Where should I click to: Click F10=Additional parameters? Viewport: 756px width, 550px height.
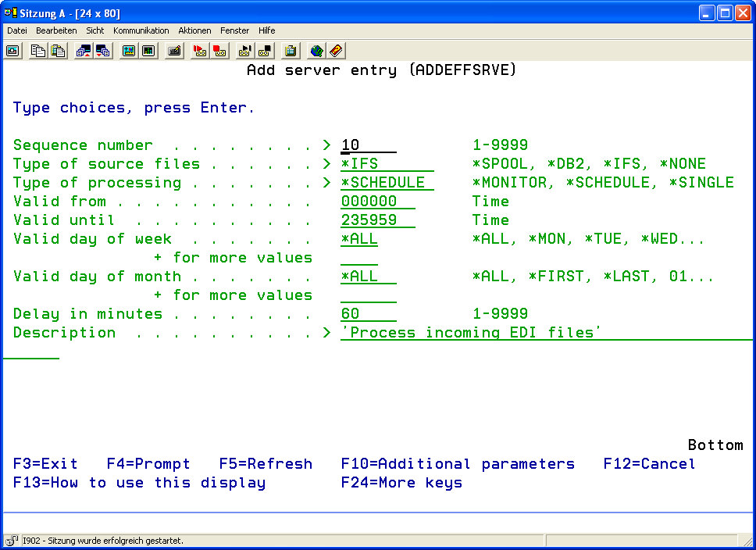(x=458, y=464)
